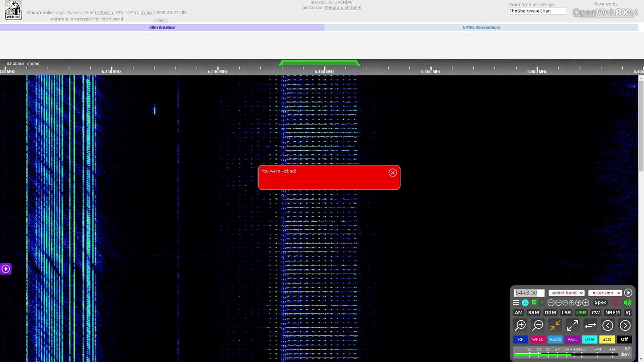Click the horizontal double-arrow icon
644x362 pixels.
pos(590,326)
